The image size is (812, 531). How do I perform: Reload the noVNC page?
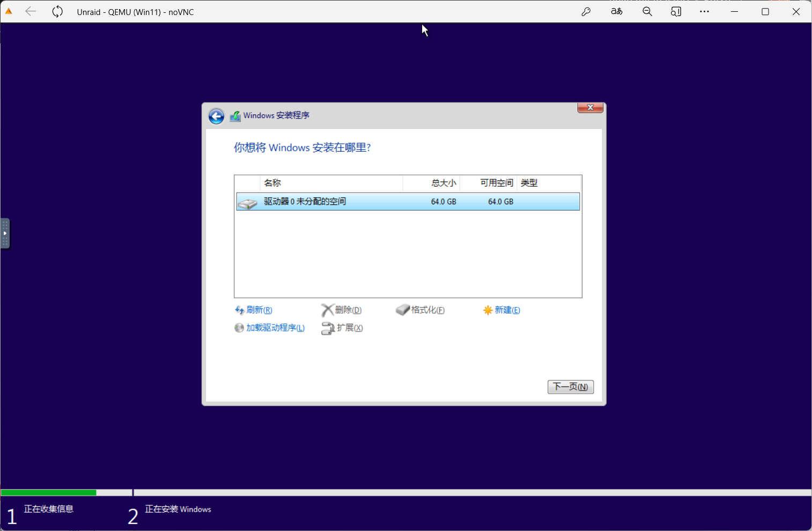coord(57,12)
